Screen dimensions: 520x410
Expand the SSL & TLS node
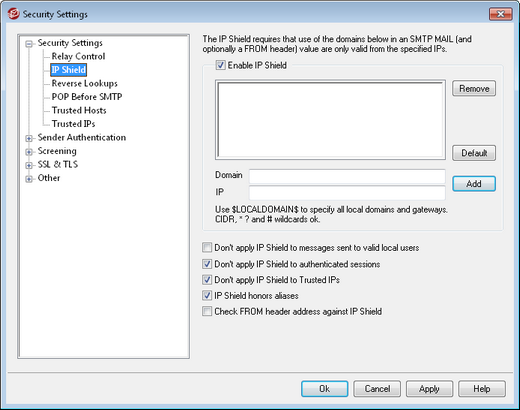click(29, 165)
